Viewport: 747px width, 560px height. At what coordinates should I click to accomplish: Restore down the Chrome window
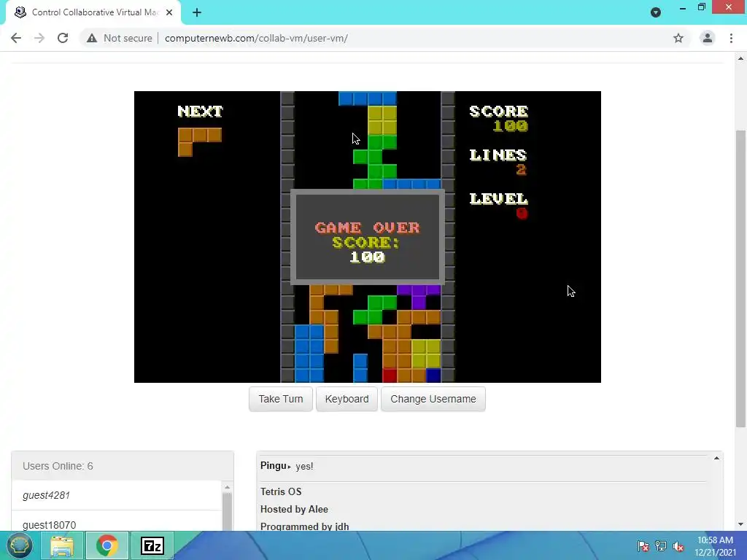tap(701, 7)
